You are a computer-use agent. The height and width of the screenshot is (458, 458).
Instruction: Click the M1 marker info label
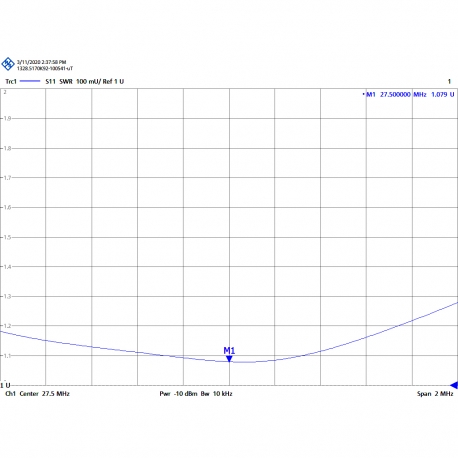click(x=371, y=94)
